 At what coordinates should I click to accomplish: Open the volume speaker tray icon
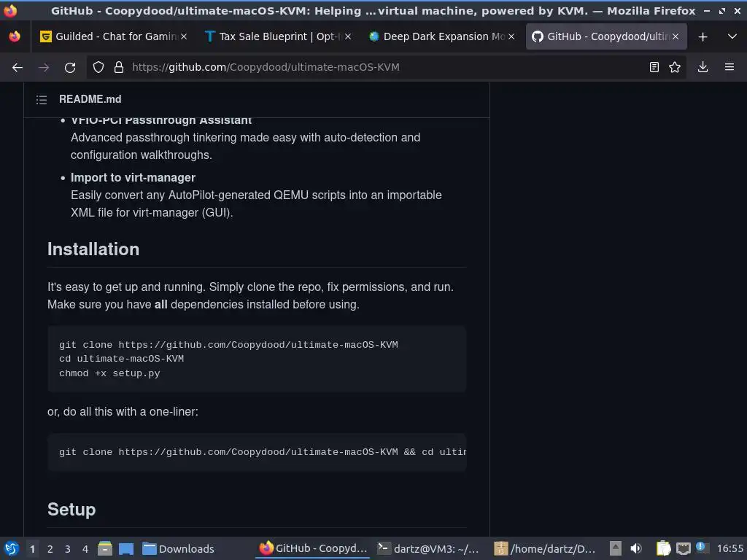(636, 549)
